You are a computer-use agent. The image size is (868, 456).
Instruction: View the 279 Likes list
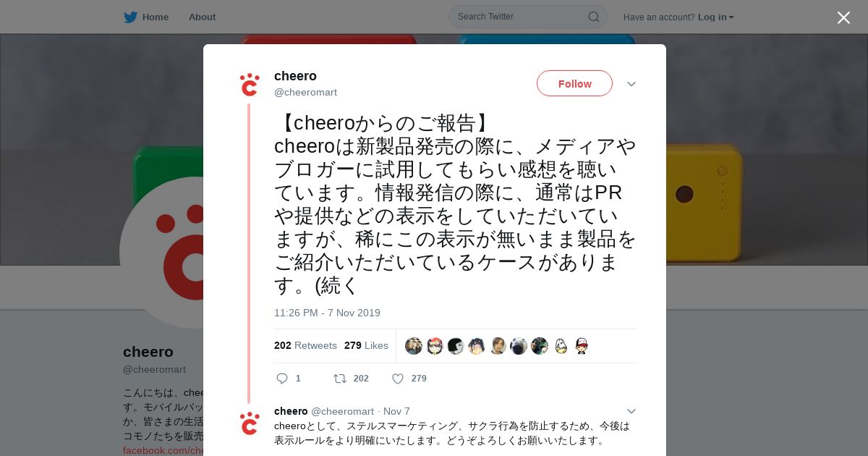pyautogui.click(x=366, y=345)
